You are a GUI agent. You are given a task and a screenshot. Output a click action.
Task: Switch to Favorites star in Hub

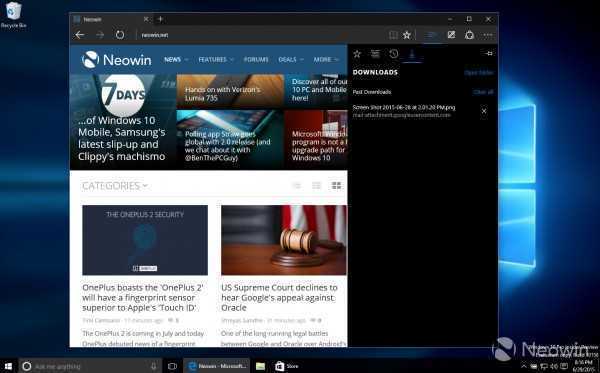(357, 54)
